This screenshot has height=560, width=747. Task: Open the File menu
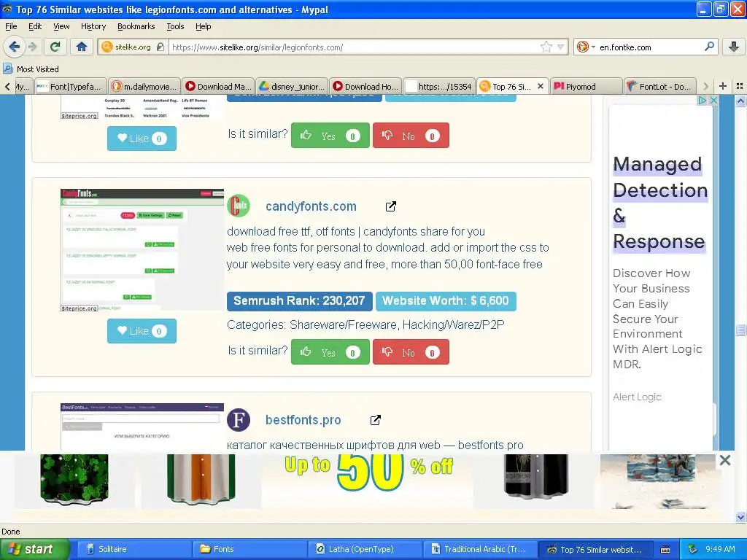(11, 26)
